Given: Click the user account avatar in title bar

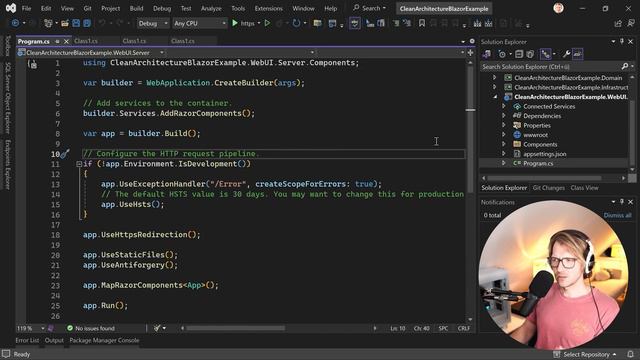Looking at the screenshot, I should 558,8.
